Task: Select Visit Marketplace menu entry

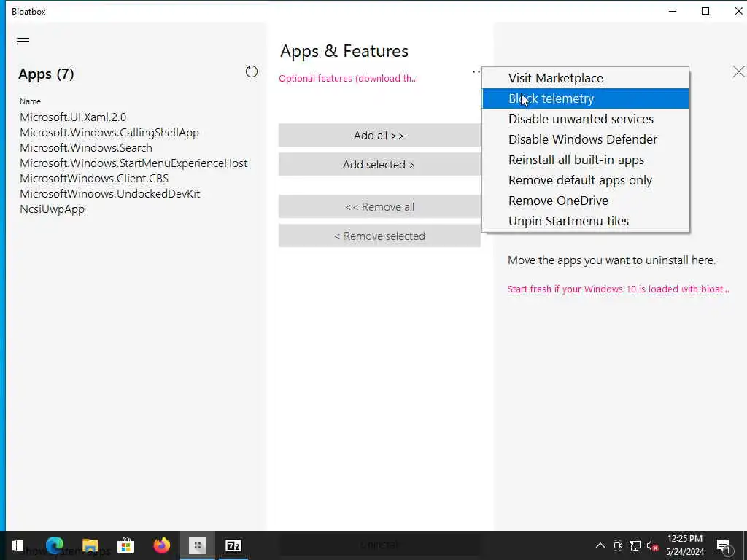Action: tap(586, 78)
